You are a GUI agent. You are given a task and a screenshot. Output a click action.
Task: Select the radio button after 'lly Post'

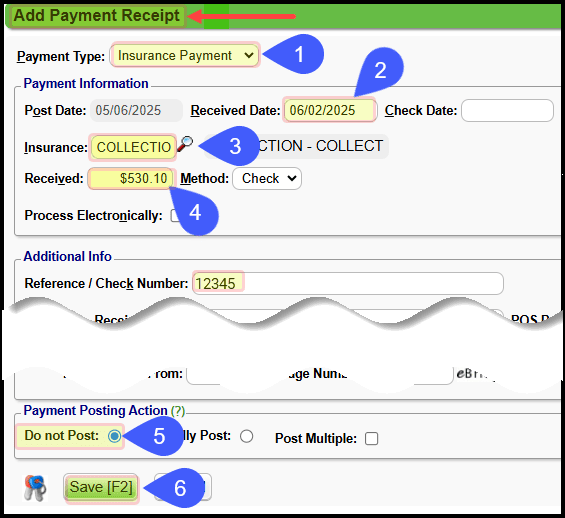[247, 436]
